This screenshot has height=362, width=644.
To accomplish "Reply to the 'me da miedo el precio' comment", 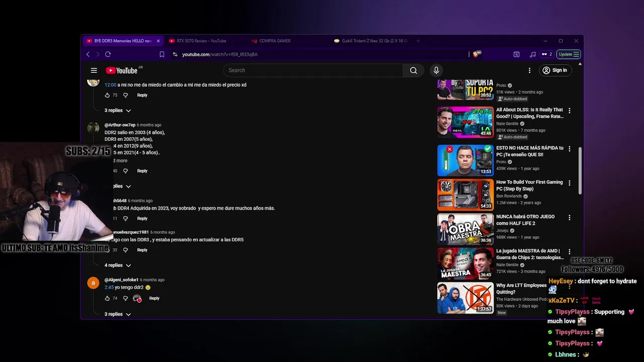I will pyautogui.click(x=142, y=95).
